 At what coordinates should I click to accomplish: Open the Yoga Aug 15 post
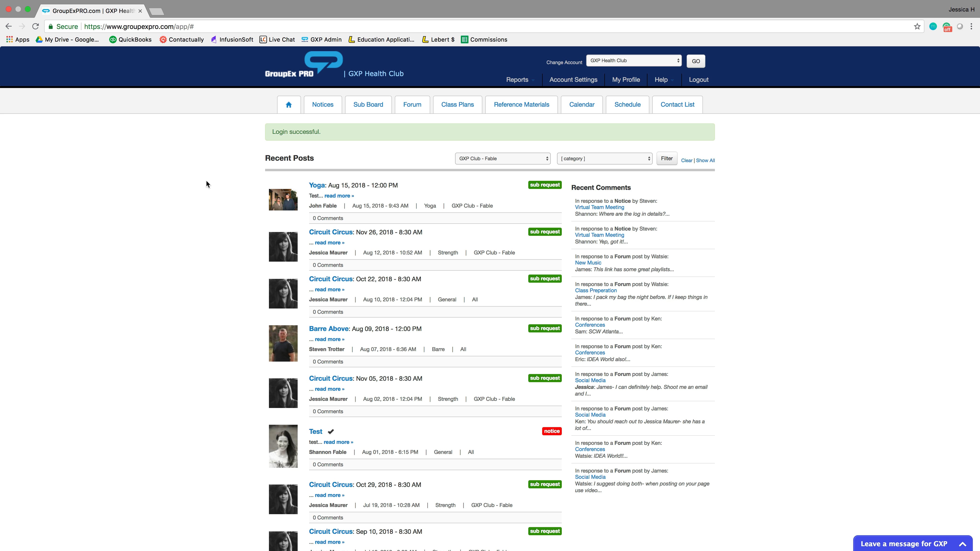pos(317,185)
